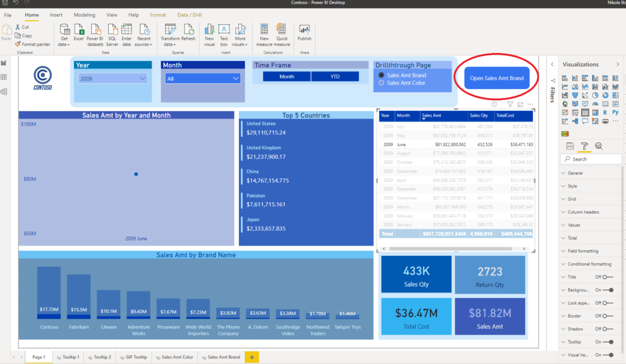Image resolution: width=626 pixels, height=364 pixels.
Task: Toggle the Shadow formatting switch
Action: coord(608,329)
